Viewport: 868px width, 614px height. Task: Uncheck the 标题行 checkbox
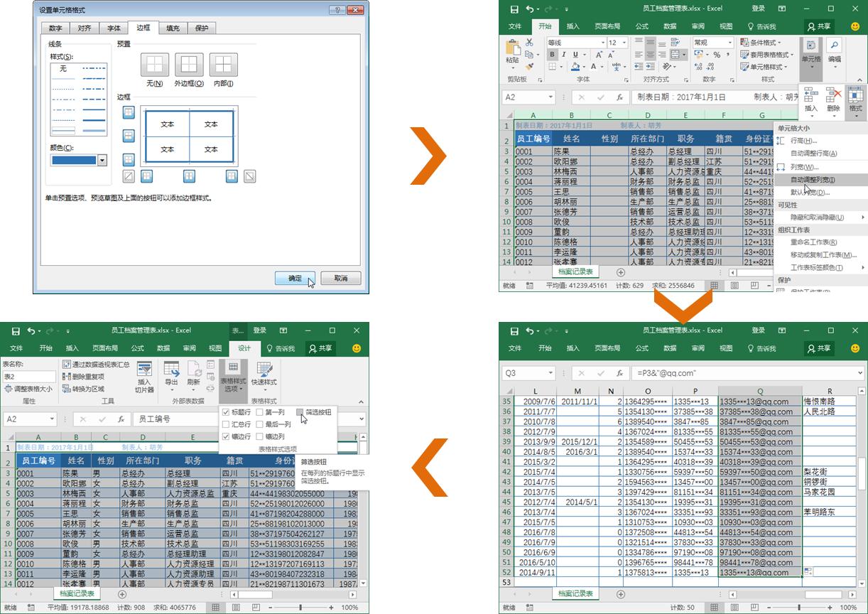(226, 412)
